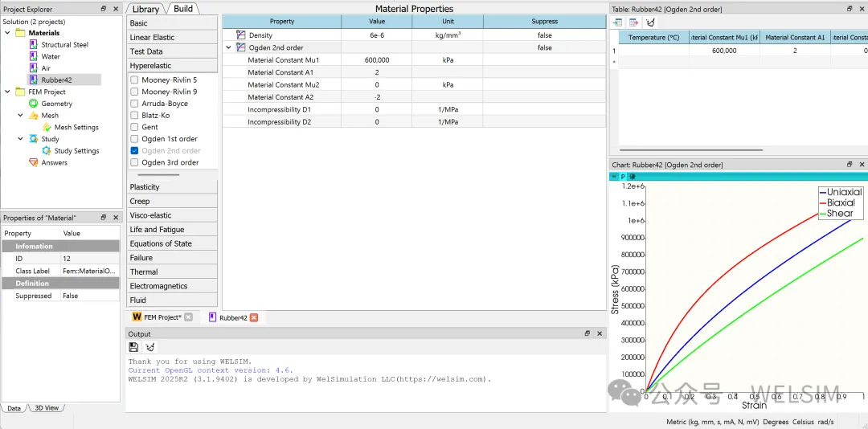The image size is (868, 429).
Task: Check the Arruda-Boyce model
Action: pyautogui.click(x=134, y=104)
